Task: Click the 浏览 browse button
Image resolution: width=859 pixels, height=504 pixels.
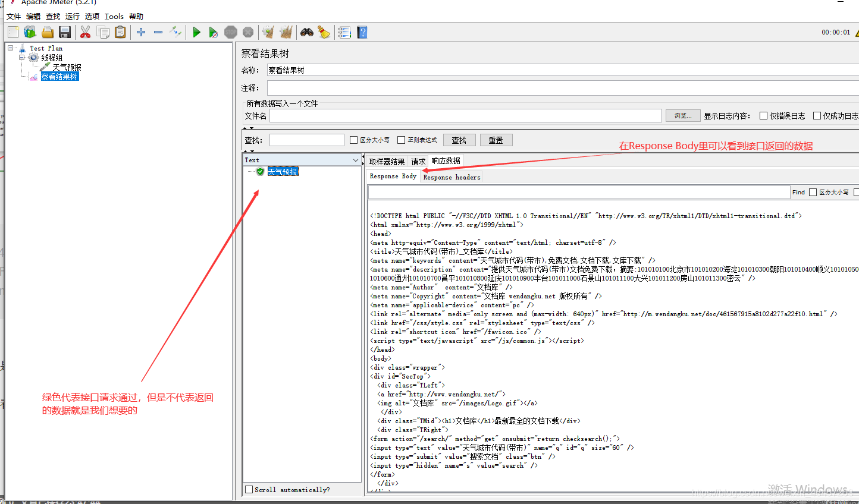Action: coord(683,116)
